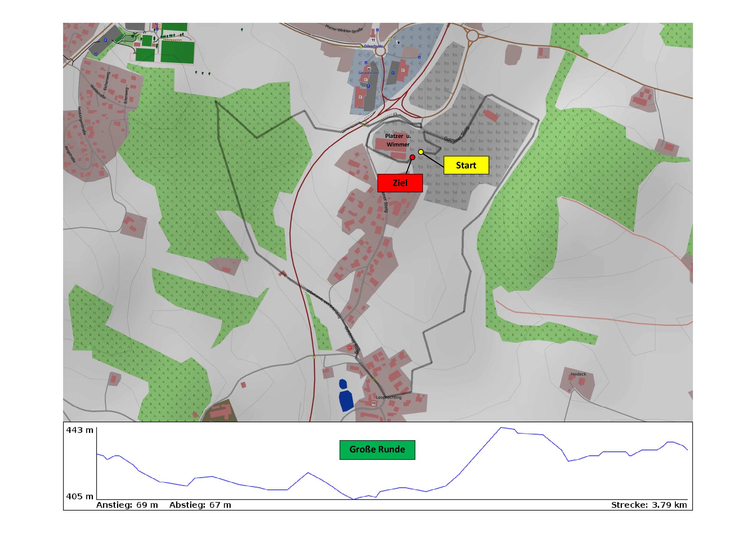Click the Dönerbude map label
This screenshot has height=534, width=756.
coord(374,46)
